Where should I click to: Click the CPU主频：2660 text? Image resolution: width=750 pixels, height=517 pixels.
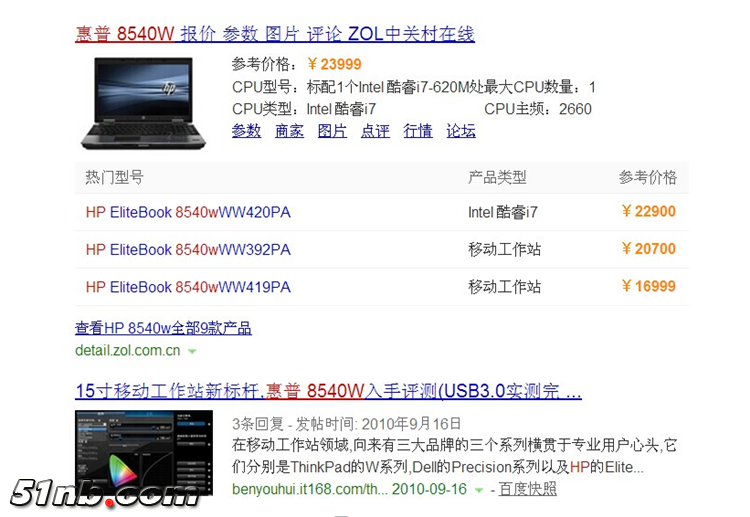click(x=538, y=109)
